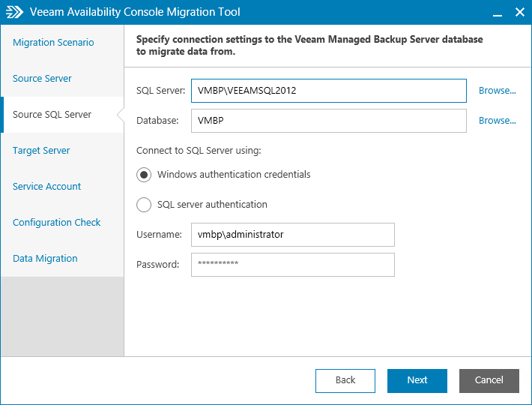Click the Database name field
Screen dimensions: 532x405
[x=328, y=121]
